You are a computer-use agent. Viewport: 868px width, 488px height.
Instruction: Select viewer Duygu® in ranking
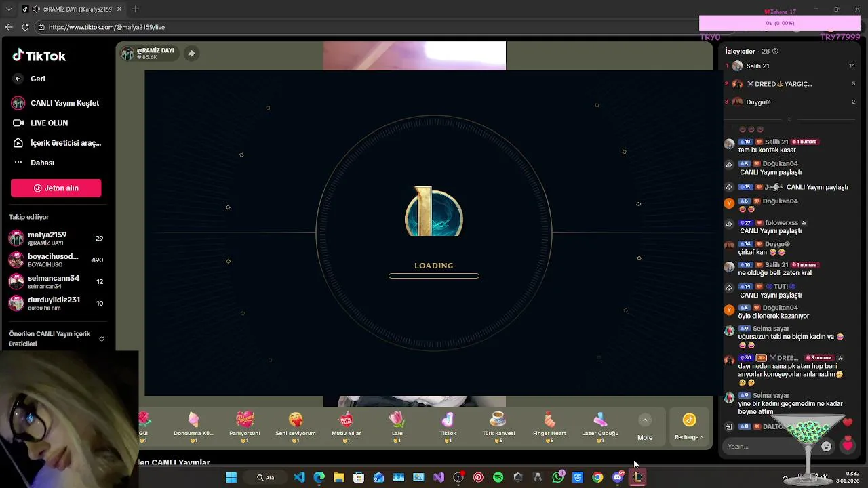(x=790, y=102)
